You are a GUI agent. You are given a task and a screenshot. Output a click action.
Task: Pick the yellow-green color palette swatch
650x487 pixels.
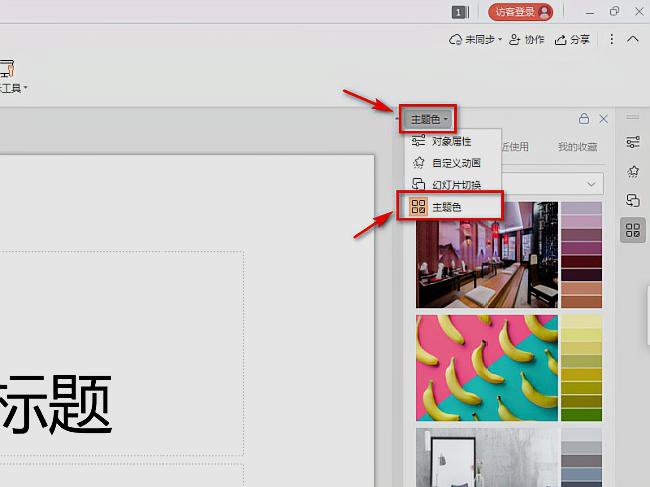[x=581, y=368]
